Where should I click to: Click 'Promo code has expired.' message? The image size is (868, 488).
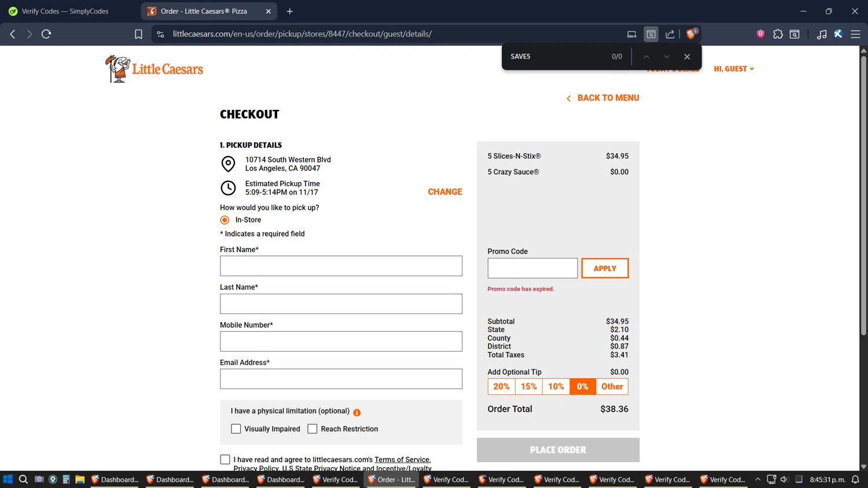(521, 289)
